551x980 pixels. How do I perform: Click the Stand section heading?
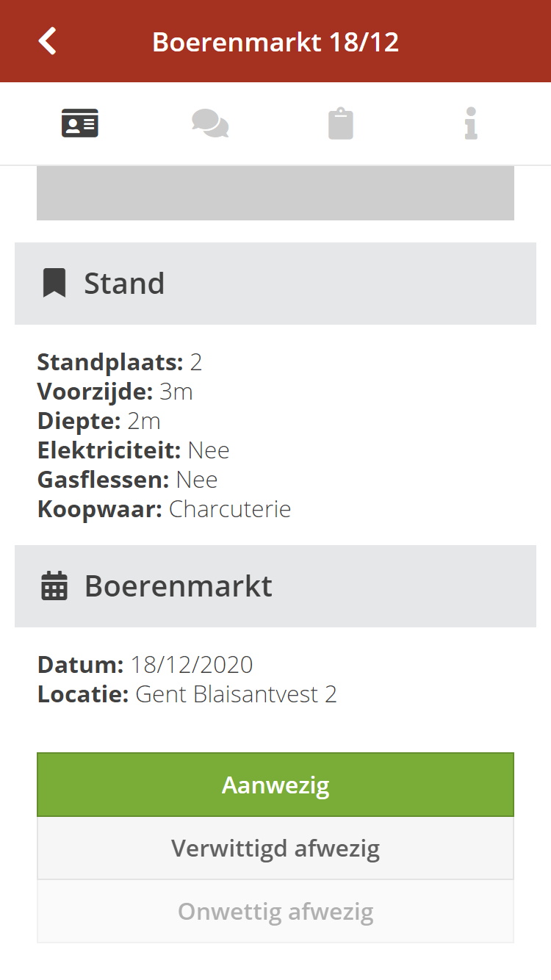point(124,284)
